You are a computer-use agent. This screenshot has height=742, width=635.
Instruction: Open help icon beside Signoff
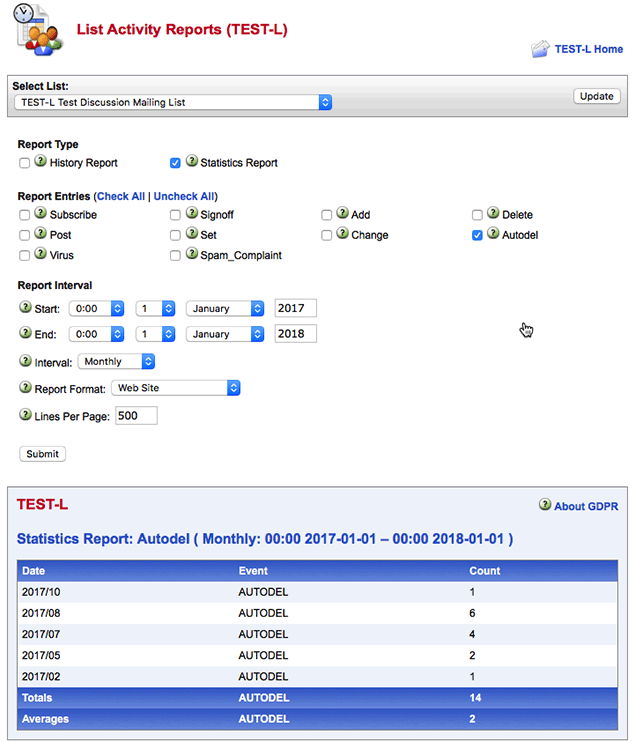point(192,213)
